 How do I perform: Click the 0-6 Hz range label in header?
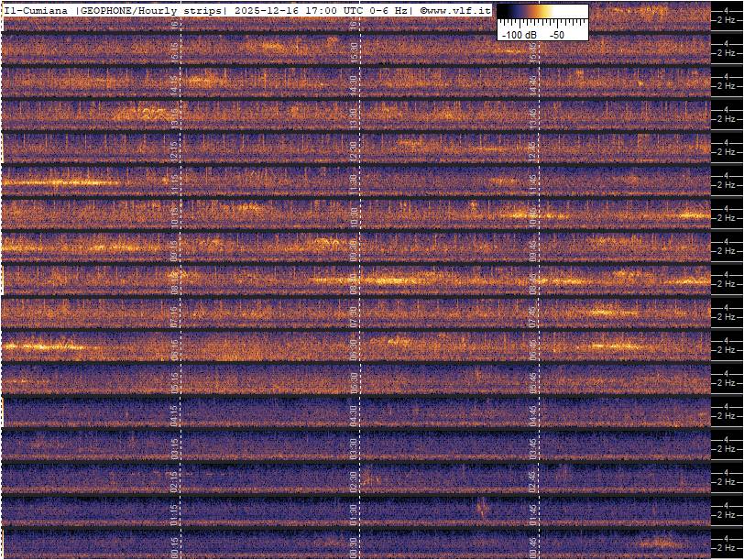[383, 10]
